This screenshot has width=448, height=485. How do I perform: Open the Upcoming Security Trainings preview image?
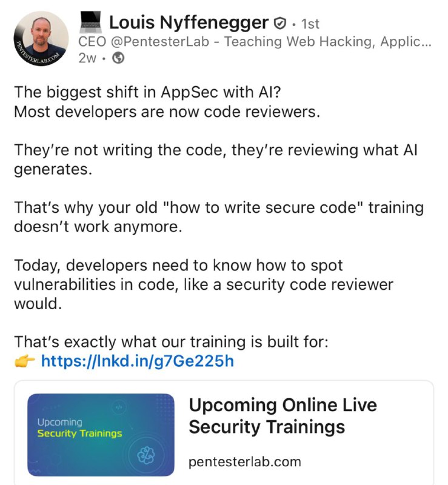click(101, 435)
